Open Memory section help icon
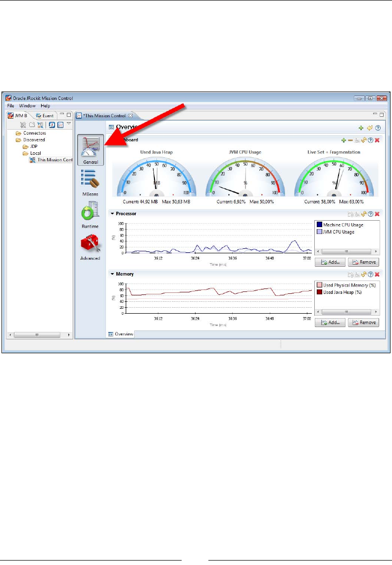Image resolution: width=392 pixels, height=565 pixels. pos(370,275)
